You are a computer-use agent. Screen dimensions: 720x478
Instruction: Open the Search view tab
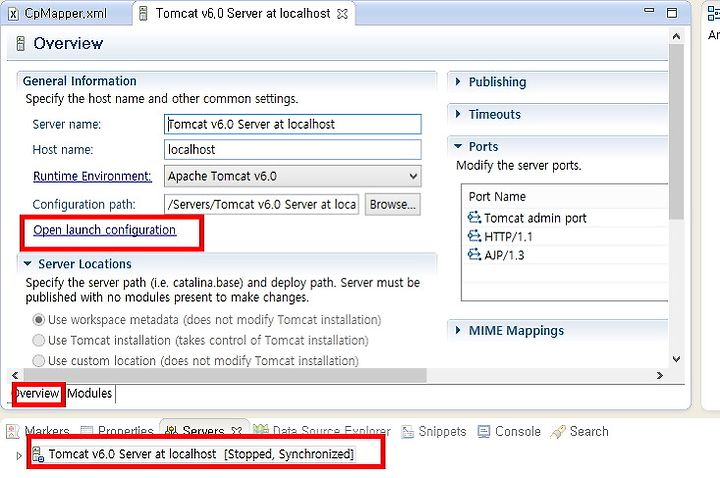tap(580, 432)
